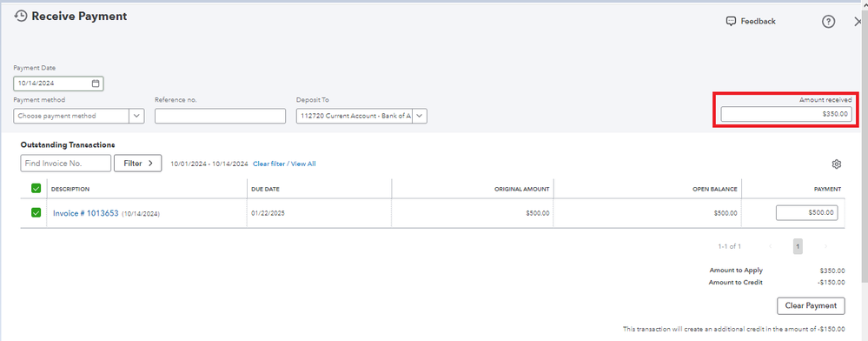Click the Amount to Apply $350.00 value

(832, 271)
